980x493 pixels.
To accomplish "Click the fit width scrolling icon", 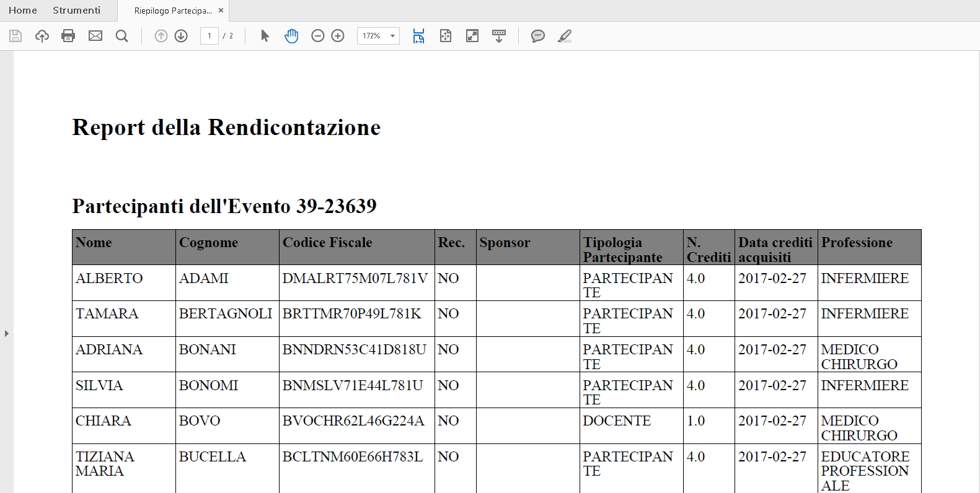I will pyautogui.click(x=419, y=36).
